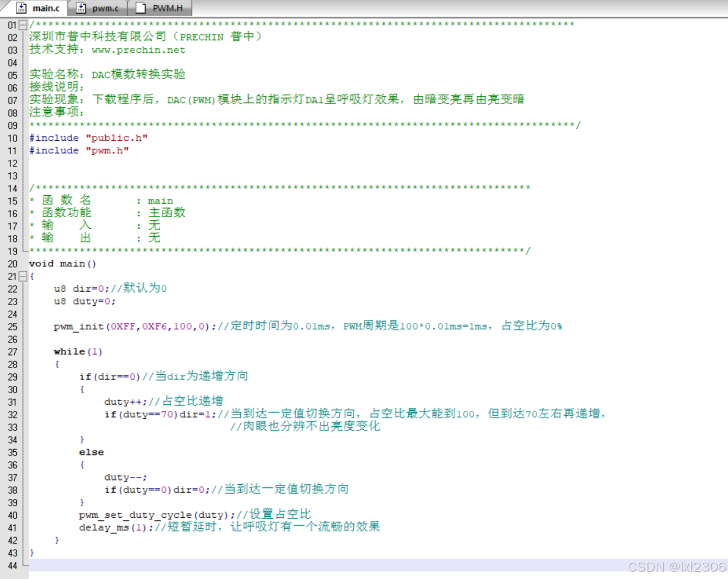Image resolution: width=728 pixels, height=579 pixels.
Task: Click the main function name in comment line 15
Action: pos(160,201)
